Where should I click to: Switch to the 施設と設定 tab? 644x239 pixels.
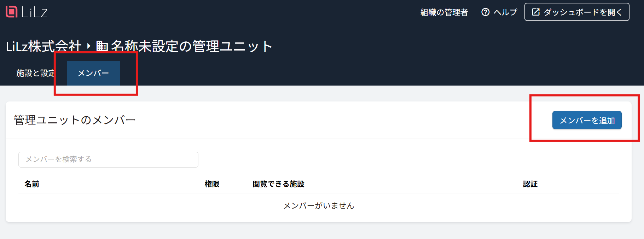(x=35, y=73)
